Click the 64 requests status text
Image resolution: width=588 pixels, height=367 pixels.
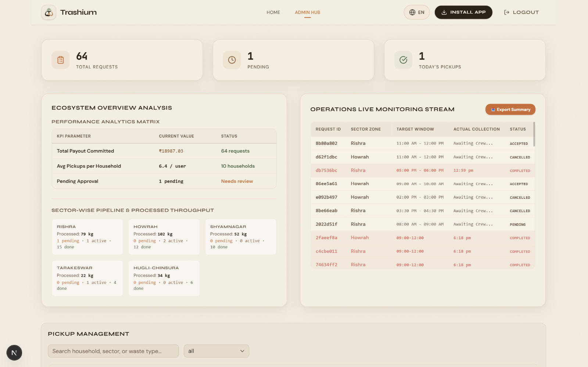(x=235, y=151)
